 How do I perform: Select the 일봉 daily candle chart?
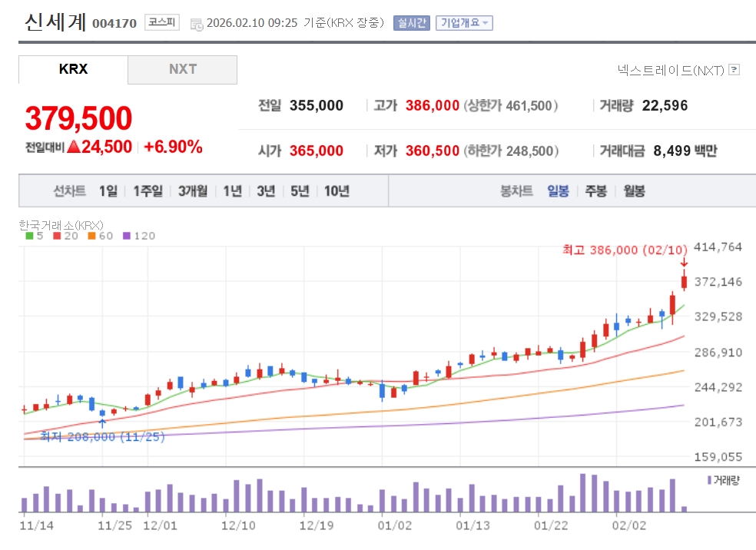point(558,191)
